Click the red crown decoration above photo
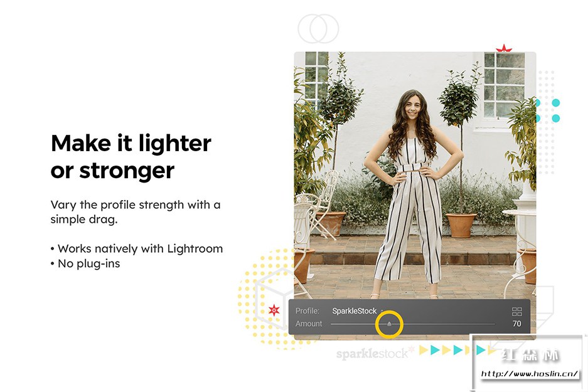This screenshot has width=588, height=392. point(504,48)
